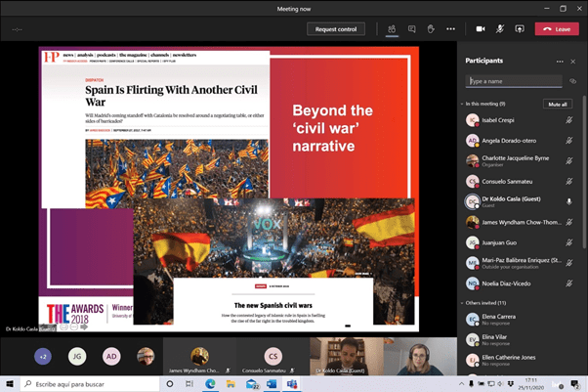Collapse the 'Others invited (11)' section
The width and height of the screenshot is (588, 392).
pos(462,303)
